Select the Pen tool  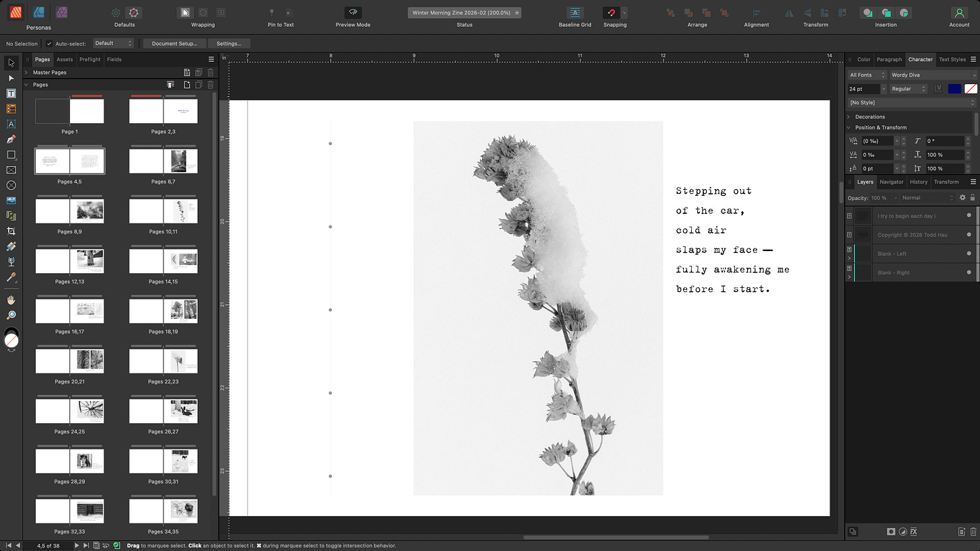pyautogui.click(x=11, y=139)
